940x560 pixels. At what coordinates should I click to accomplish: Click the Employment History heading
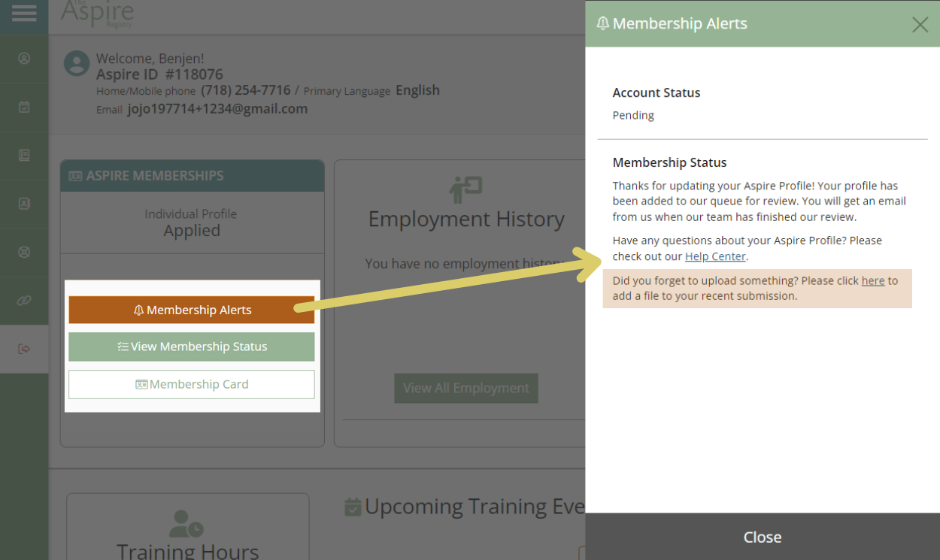click(466, 219)
